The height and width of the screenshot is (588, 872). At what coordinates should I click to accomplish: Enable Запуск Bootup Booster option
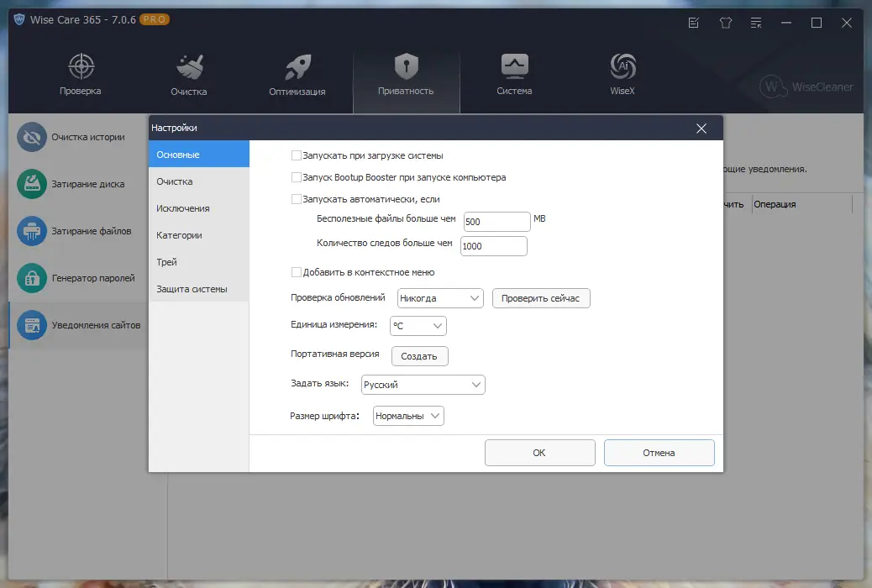(x=297, y=177)
